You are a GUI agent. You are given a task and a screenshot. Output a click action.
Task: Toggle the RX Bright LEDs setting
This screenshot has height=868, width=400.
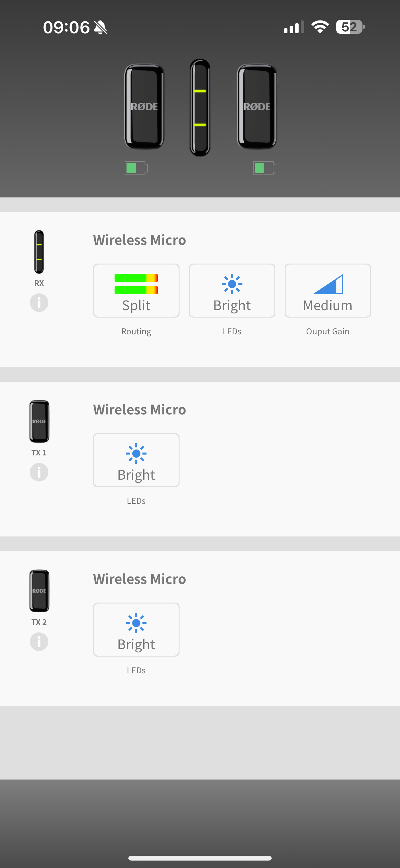click(232, 291)
